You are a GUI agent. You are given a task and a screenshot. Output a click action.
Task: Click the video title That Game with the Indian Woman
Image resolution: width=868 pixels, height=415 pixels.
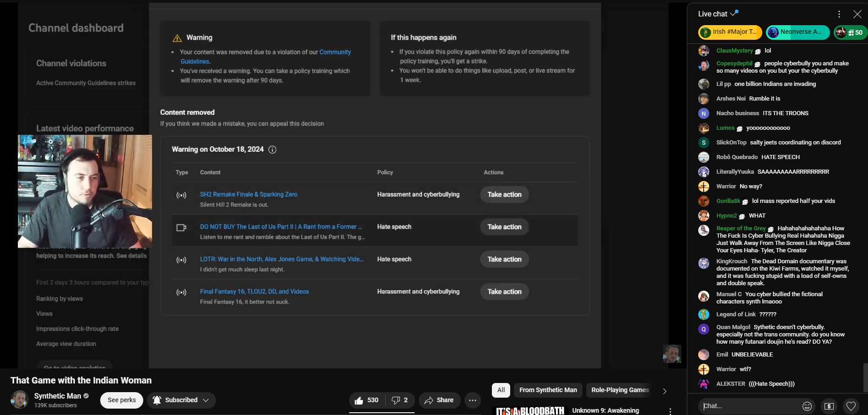(81, 380)
